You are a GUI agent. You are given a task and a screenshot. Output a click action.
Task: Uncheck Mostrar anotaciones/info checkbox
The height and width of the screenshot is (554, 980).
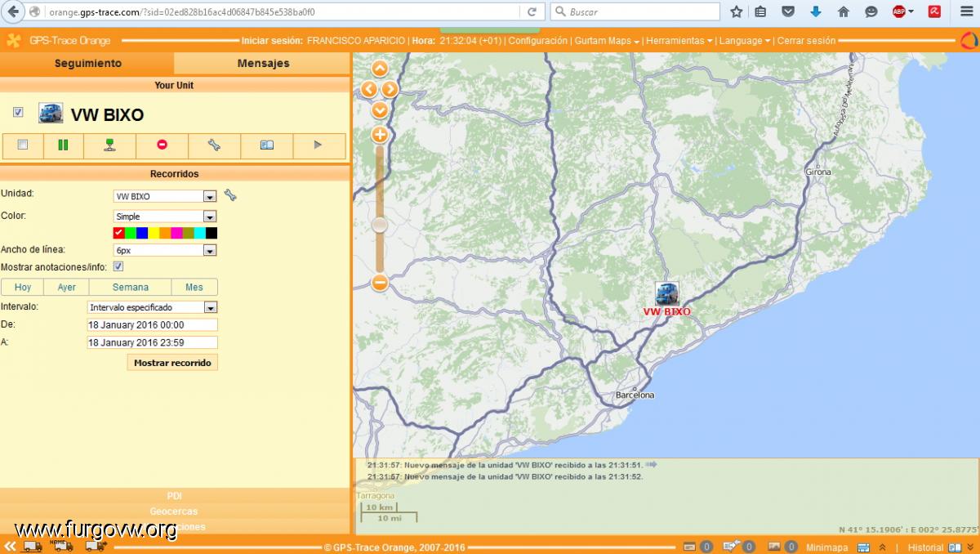tap(118, 266)
